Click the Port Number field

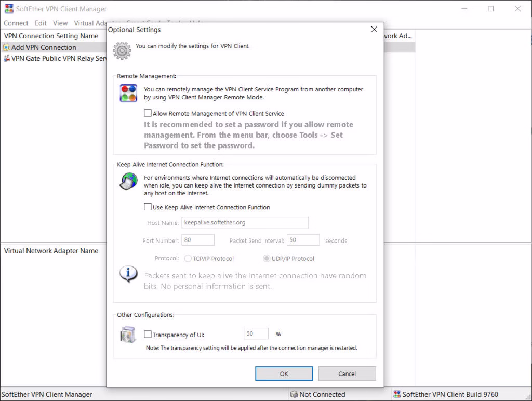[198, 240]
